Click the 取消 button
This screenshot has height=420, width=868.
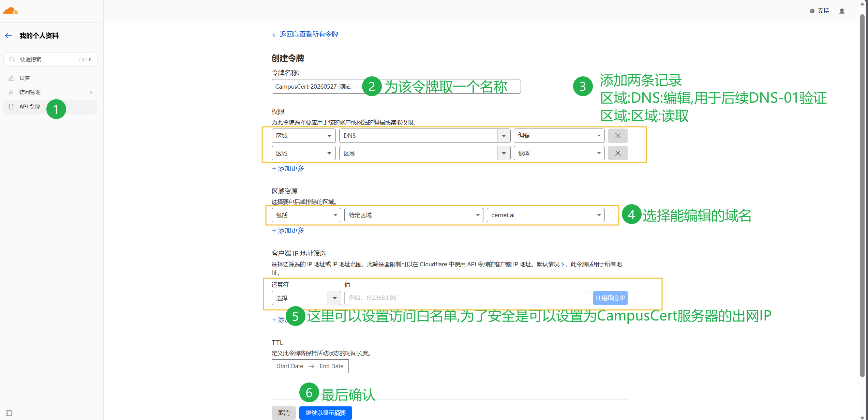(284, 413)
